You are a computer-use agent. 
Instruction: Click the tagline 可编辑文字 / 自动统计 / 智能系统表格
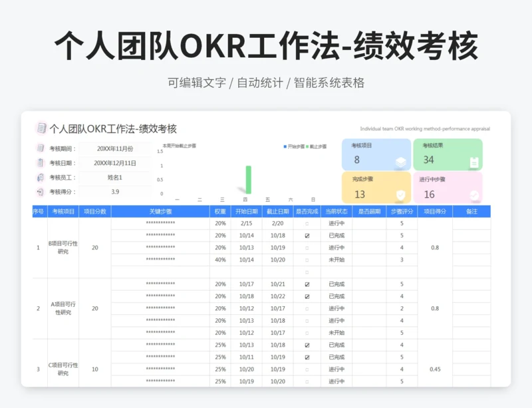266,83
